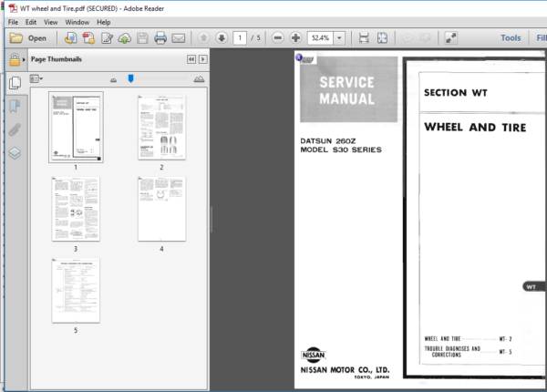Click the sticky note comment icon
The image size is (547, 392).
[x=408, y=37]
